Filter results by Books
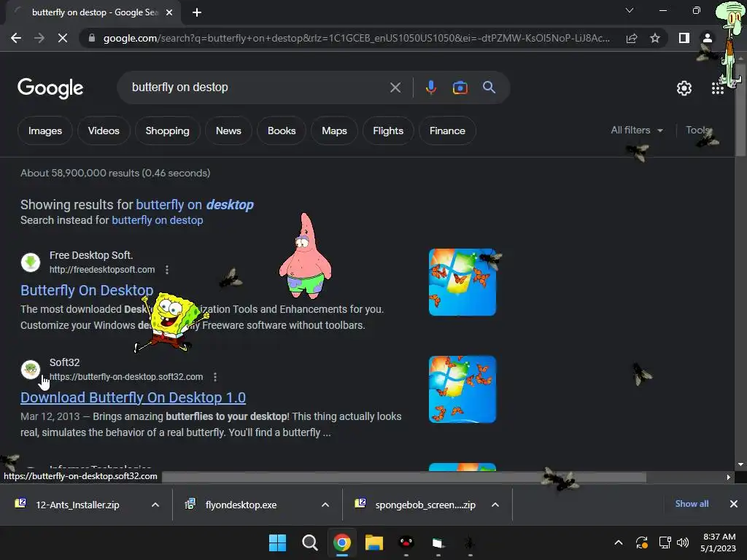This screenshot has height=560, width=747. coord(282,131)
